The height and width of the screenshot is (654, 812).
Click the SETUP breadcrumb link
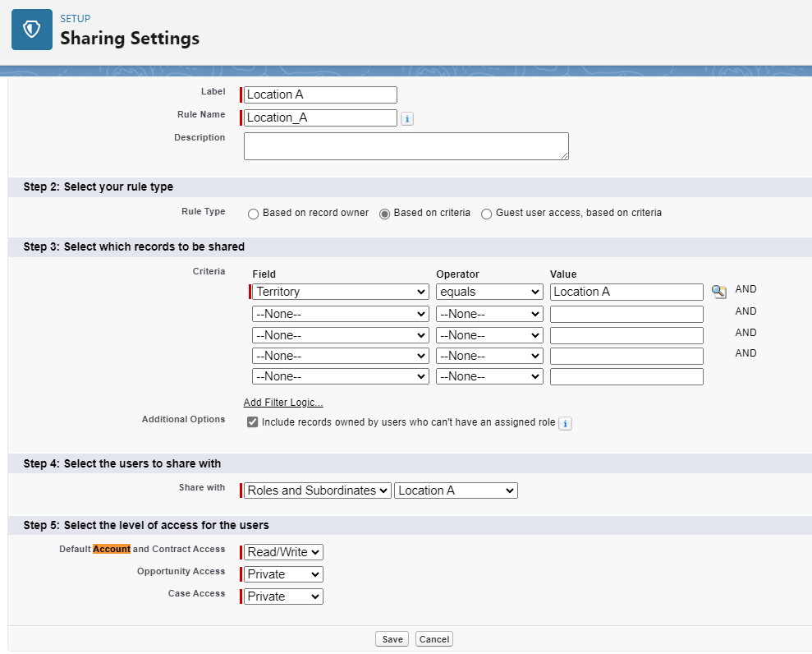pos(75,19)
